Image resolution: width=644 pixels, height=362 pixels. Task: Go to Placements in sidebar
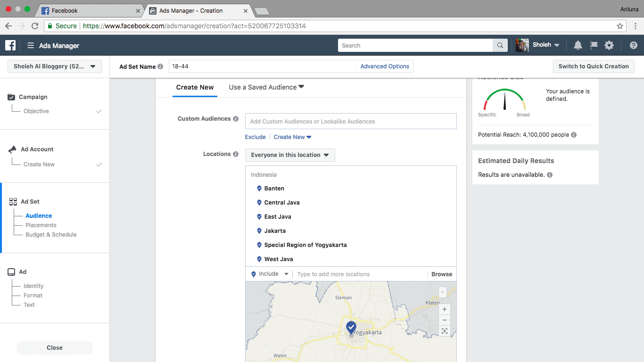coord(41,225)
